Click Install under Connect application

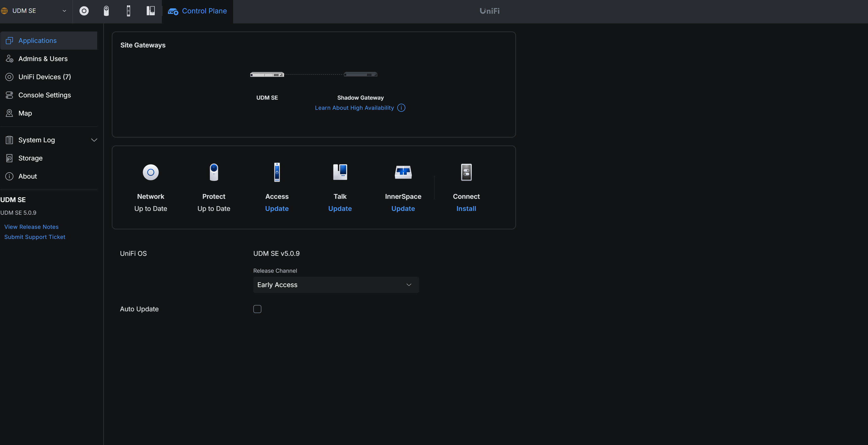click(466, 209)
